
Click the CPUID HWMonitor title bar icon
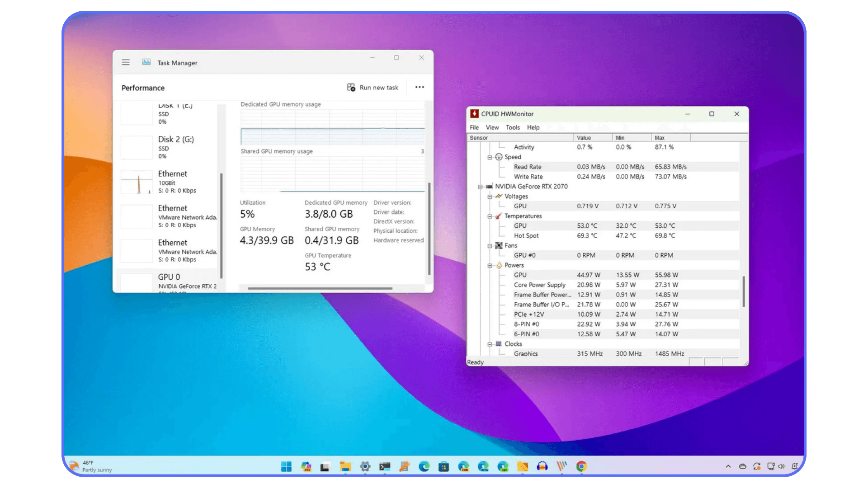pos(474,114)
